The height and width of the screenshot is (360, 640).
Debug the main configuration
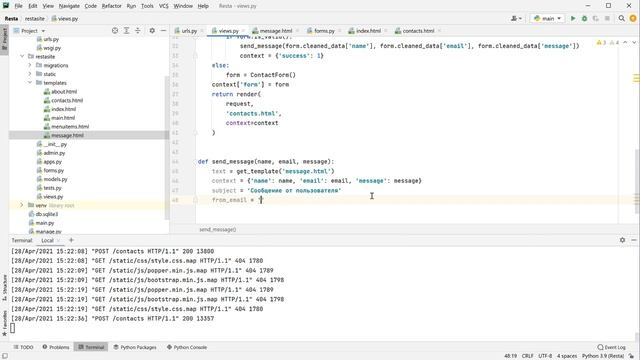point(584,18)
